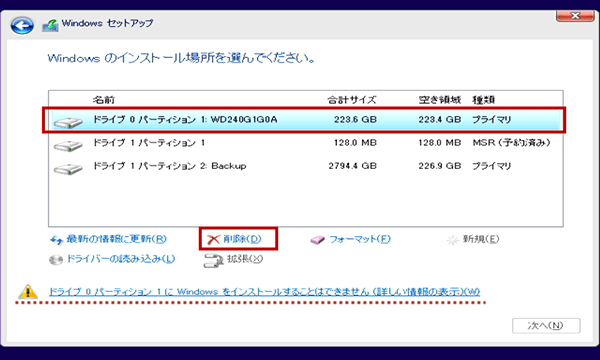
Task: Click the red X delete icon
Action: click(213, 239)
